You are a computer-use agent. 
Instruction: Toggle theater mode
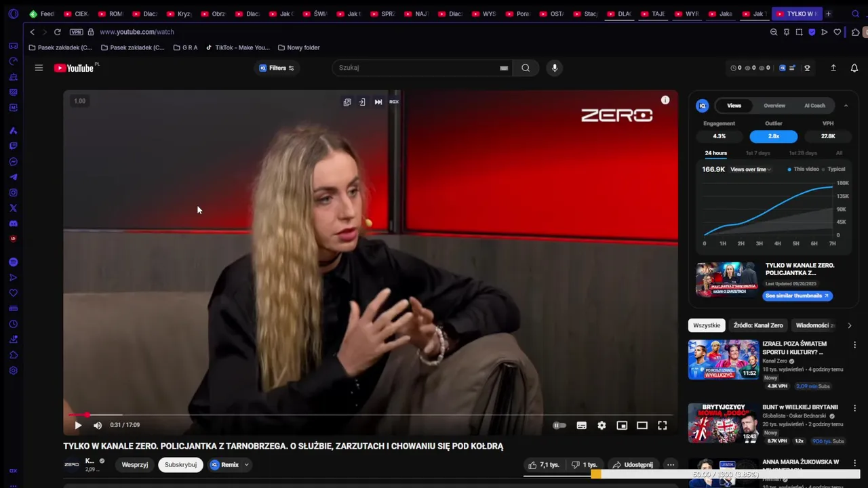[x=642, y=426]
